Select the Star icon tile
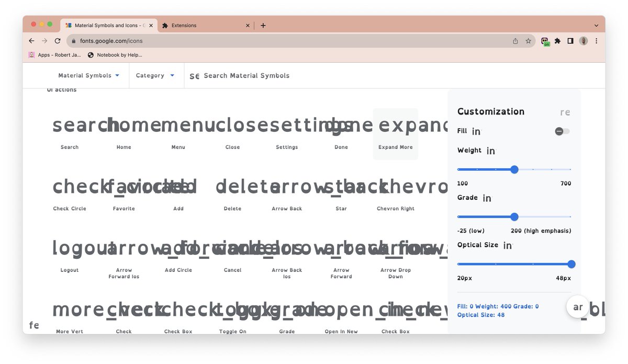 coord(341,196)
